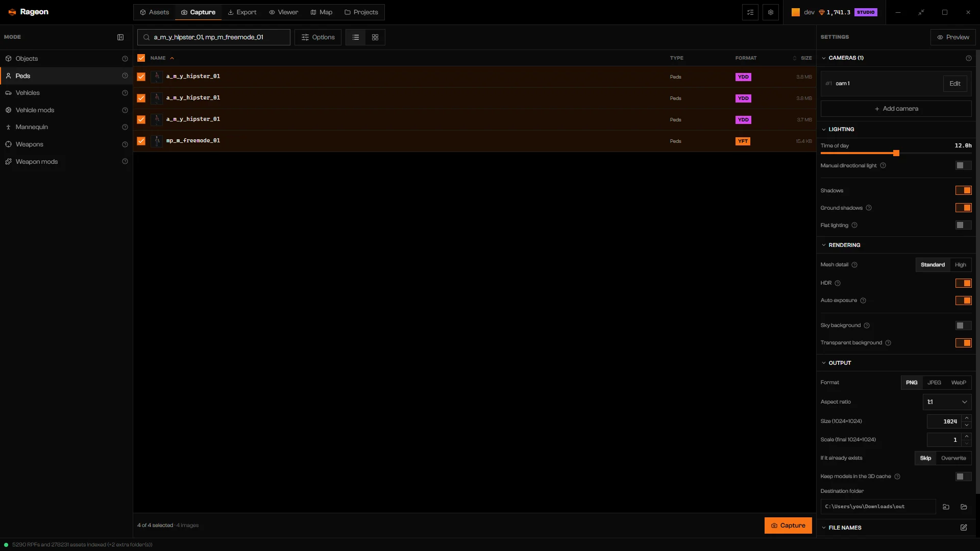The image size is (980, 551).
Task: Disable Transparent background toggle
Action: 963,343
